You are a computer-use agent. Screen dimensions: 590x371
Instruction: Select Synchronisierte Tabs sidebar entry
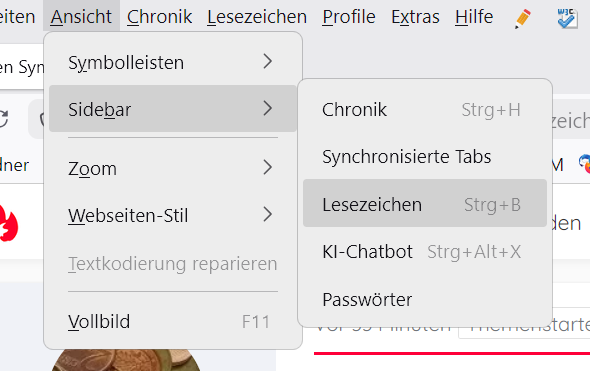(x=425, y=156)
